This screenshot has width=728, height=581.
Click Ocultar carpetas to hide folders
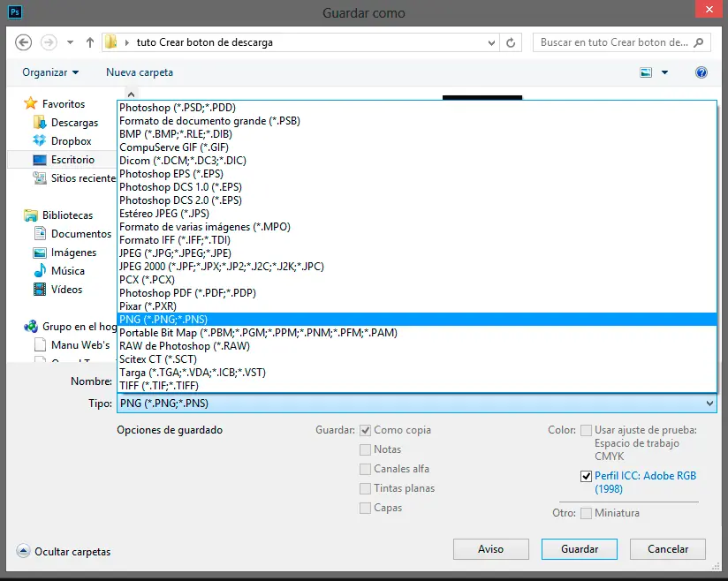72,552
